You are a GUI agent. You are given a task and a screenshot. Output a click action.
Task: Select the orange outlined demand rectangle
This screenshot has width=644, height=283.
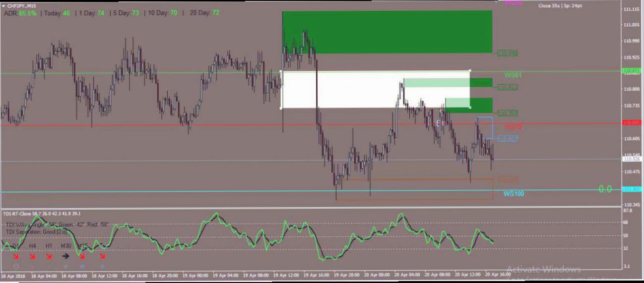tap(414, 189)
